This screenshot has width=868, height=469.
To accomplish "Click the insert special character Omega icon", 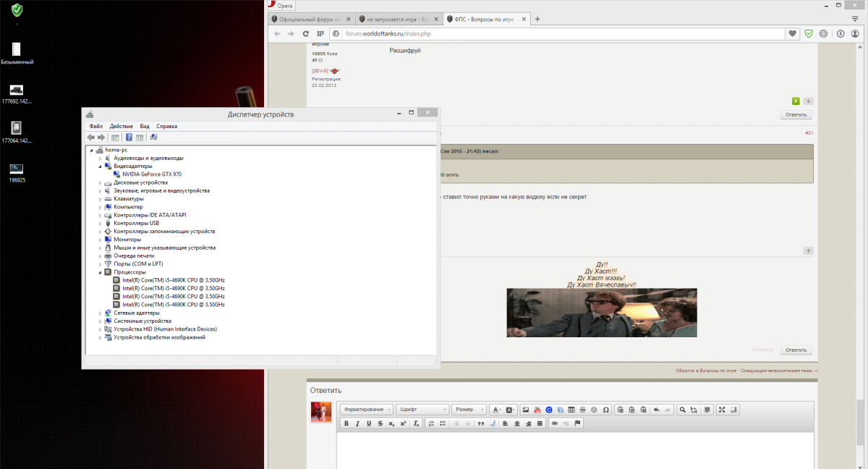I will 605,410.
